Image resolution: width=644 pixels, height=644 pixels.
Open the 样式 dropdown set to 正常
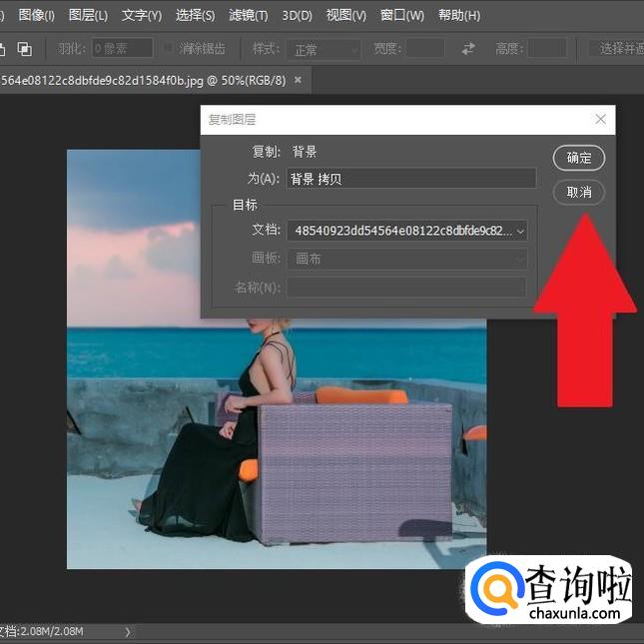323,49
